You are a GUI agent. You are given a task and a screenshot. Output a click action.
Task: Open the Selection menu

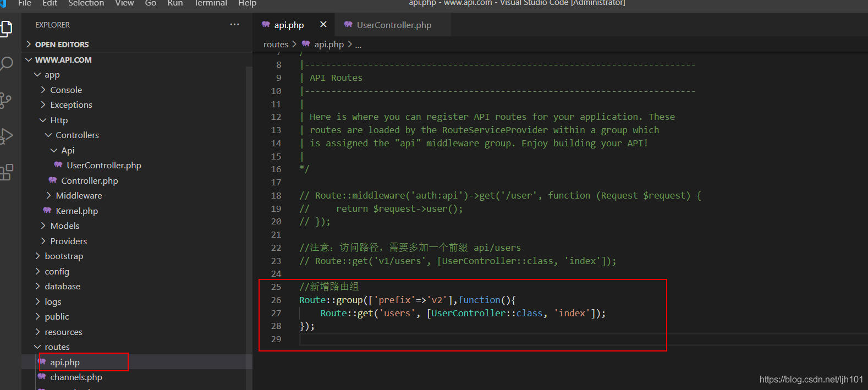coord(86,3)
